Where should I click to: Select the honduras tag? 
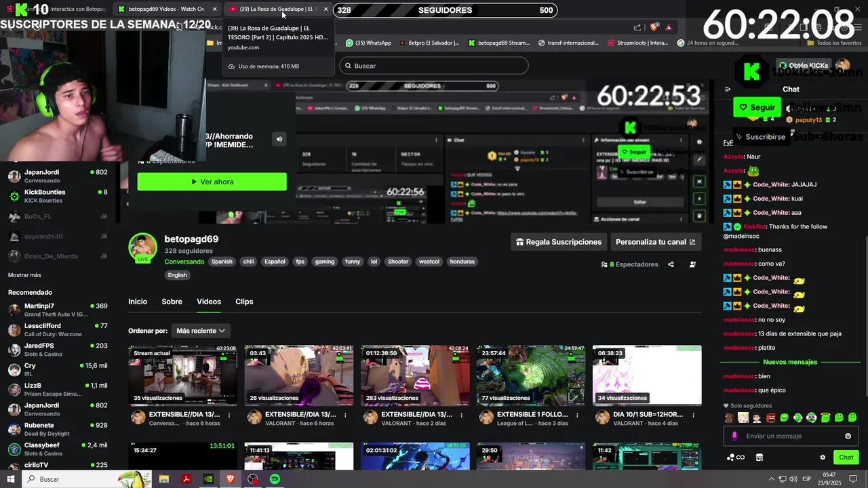tap(462, 262)
